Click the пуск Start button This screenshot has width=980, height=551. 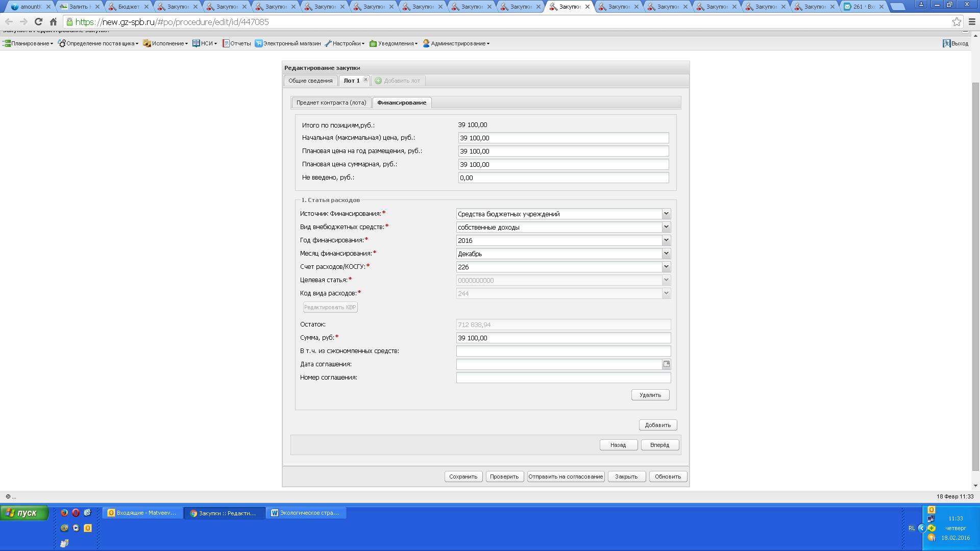[24, 513]
